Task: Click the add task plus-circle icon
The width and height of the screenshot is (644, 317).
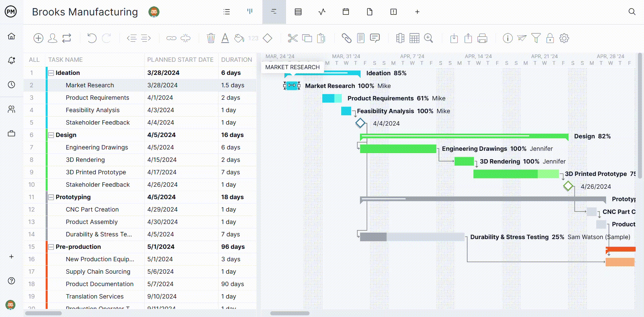Action: click(38, 38)
